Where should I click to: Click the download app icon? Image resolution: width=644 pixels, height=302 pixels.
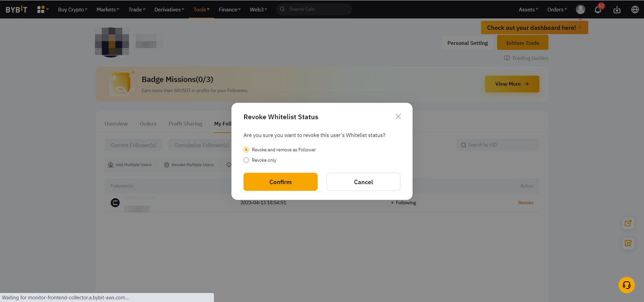617,9
